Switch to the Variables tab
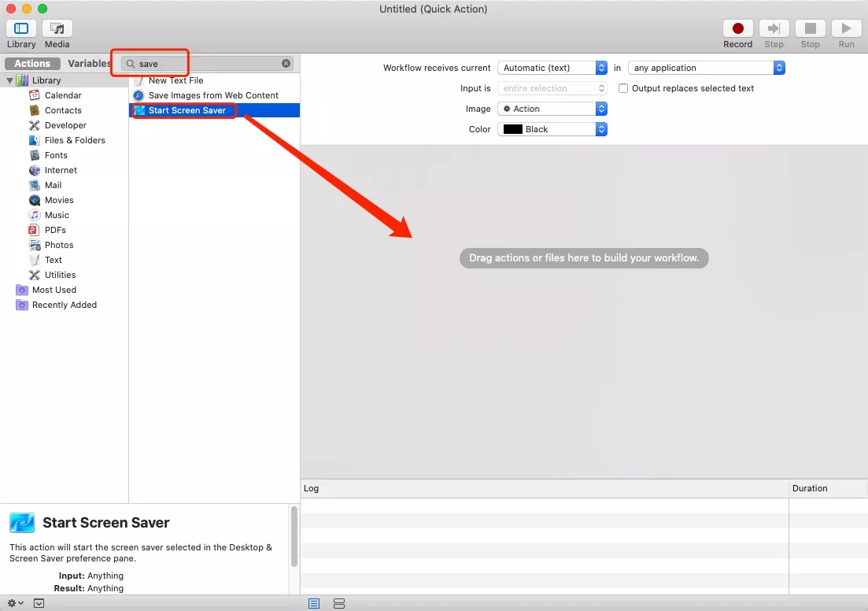 click(89, 64)
